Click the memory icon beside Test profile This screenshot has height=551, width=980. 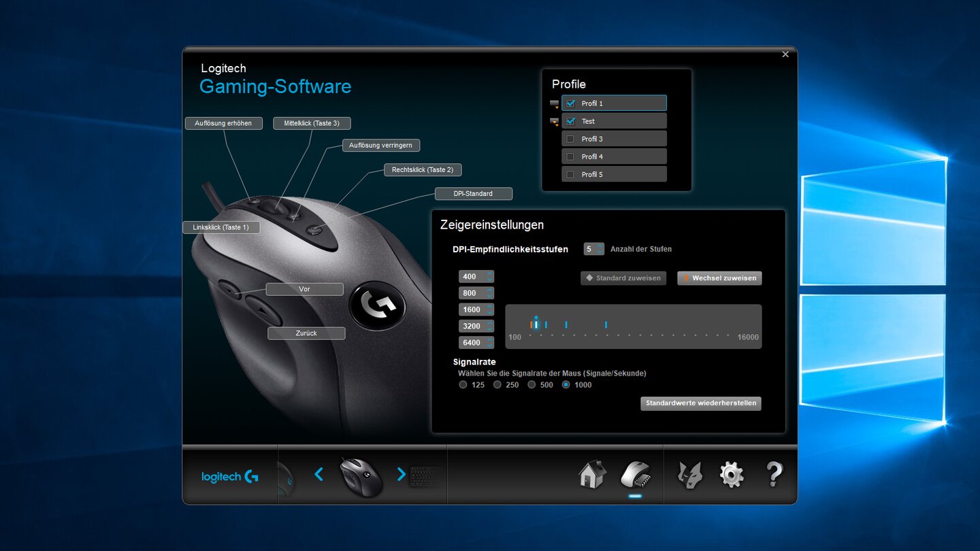[x=554, y=122]
